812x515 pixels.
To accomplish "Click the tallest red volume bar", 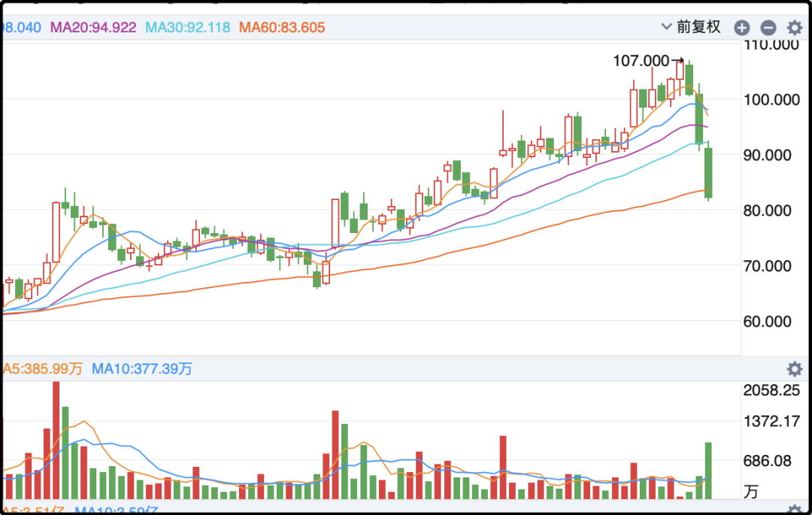I will coord(56,441).
